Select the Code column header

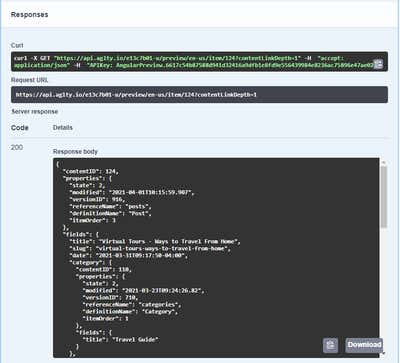click(x=20, y=128)
